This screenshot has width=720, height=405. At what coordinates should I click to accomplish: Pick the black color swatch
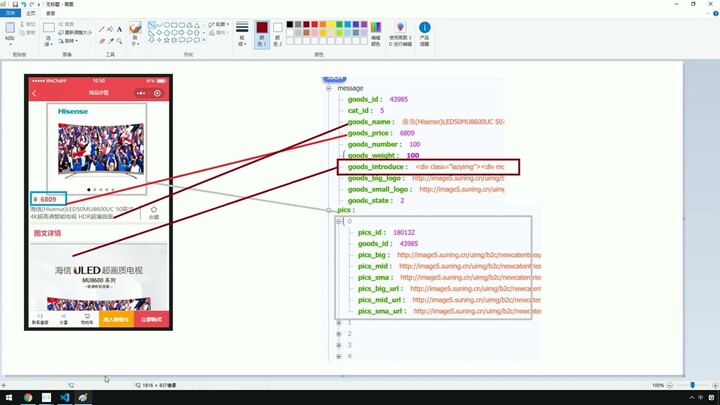tap(290, 24)
